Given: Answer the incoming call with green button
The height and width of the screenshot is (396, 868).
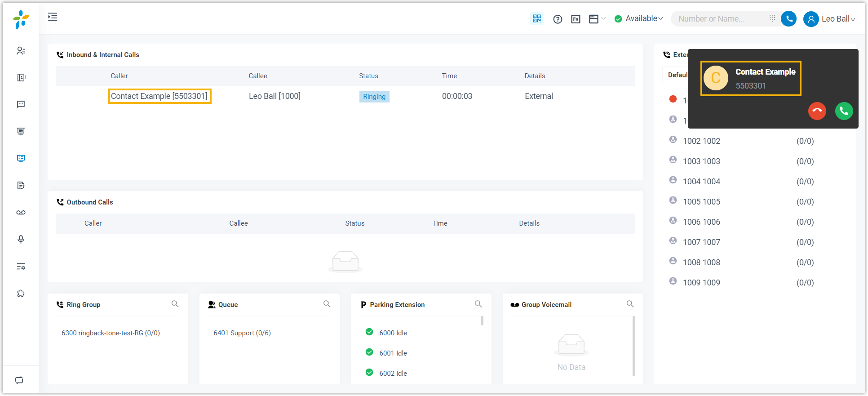Looking at the screenshot, I should click(x=844, y=111).
